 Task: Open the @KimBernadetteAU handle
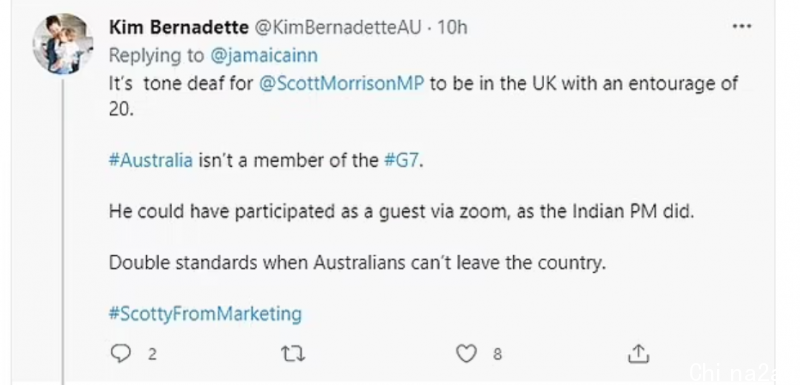337,28
